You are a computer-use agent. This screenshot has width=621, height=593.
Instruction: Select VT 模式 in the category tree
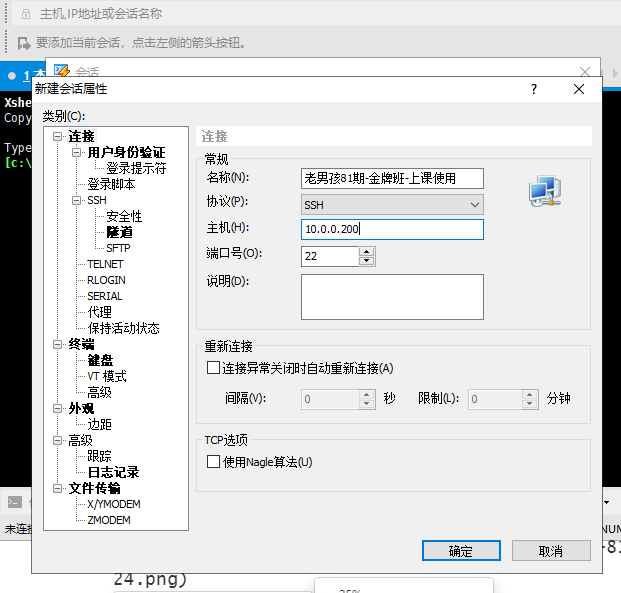pyautogui.click(x=107, y=376)
